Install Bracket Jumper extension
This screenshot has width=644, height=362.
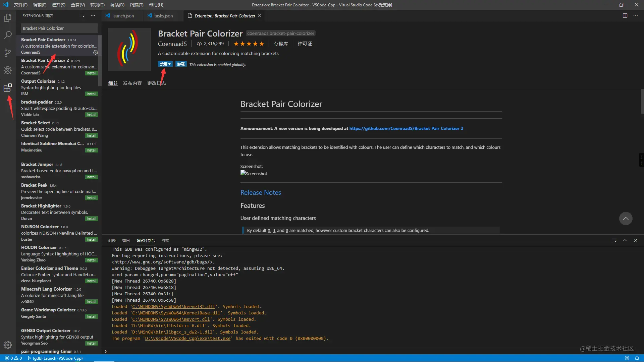click(91, 177)
